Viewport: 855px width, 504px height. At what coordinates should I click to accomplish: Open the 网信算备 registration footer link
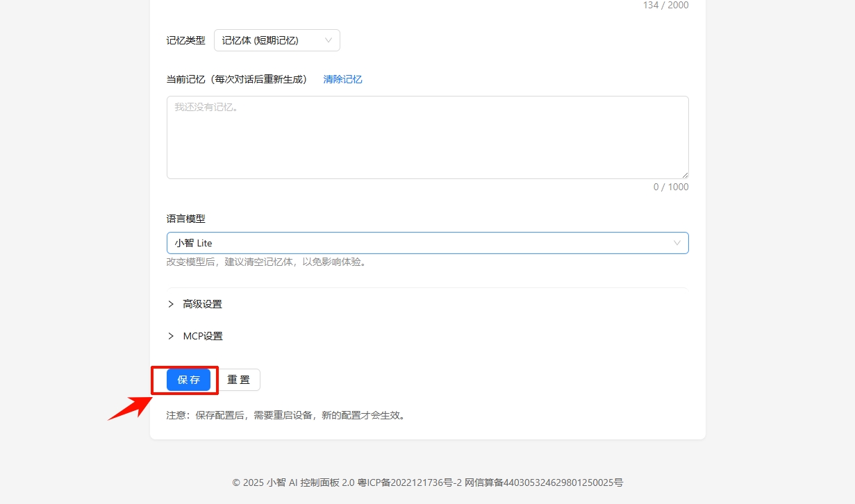(543, 482)
